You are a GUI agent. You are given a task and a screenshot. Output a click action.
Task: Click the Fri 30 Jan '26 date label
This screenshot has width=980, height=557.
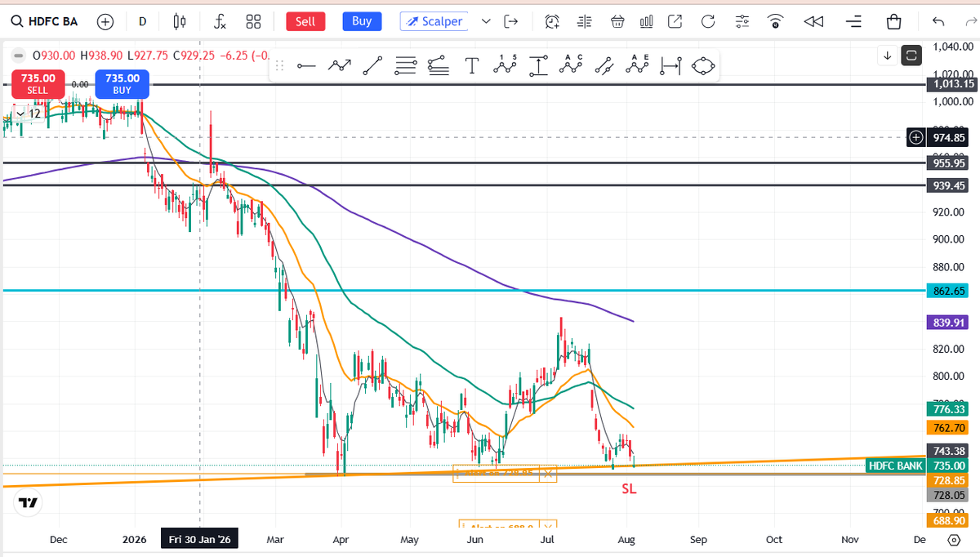point(200,540)
